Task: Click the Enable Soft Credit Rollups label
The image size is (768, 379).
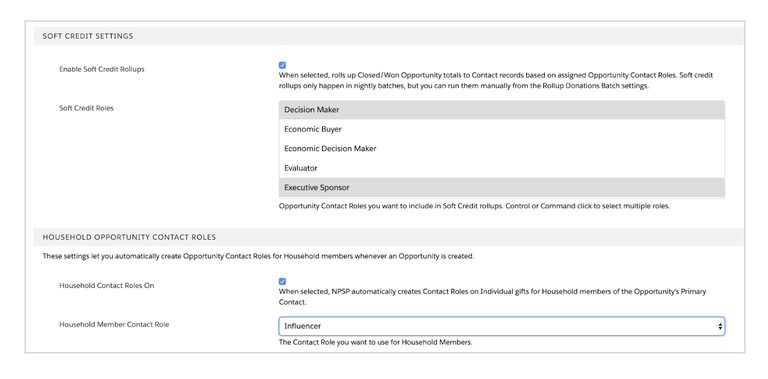Action: [102, 69]
